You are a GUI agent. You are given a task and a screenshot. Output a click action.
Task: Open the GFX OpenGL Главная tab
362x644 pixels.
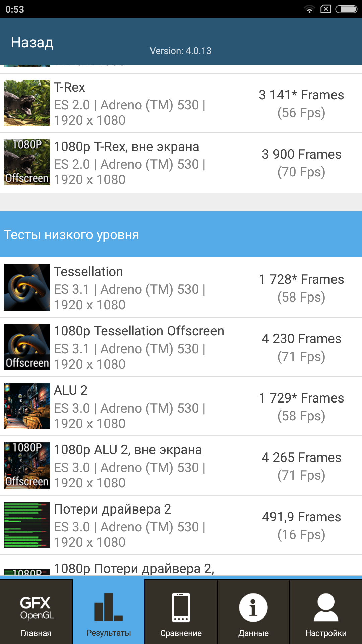pyautogui.click(x=36, y=612)
